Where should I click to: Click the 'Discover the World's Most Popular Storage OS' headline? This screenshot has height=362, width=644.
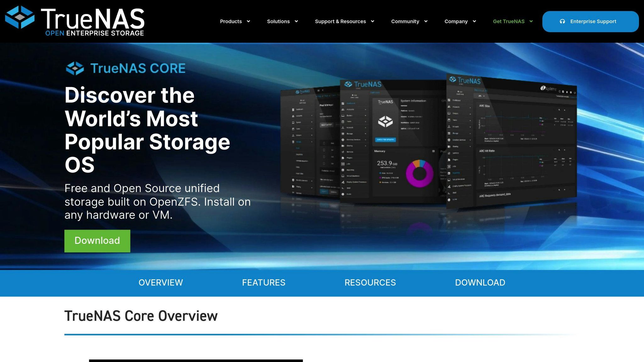[x=147, y=130]
